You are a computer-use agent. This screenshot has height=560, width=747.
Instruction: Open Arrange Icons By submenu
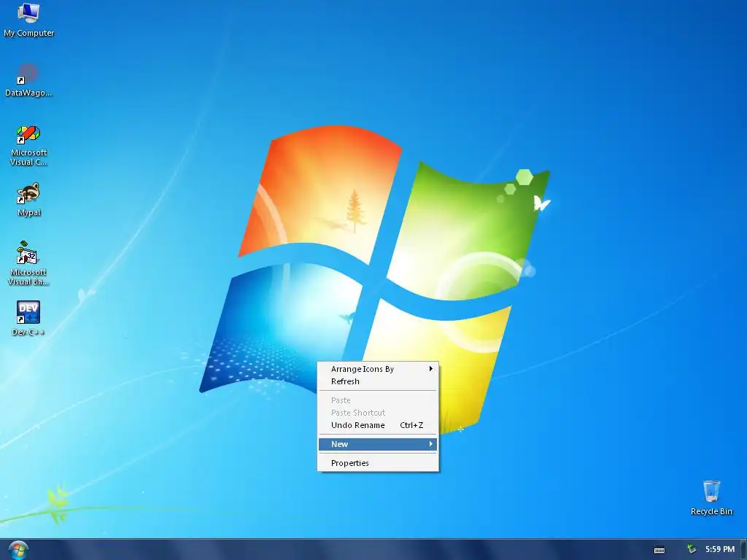[378, 369]
